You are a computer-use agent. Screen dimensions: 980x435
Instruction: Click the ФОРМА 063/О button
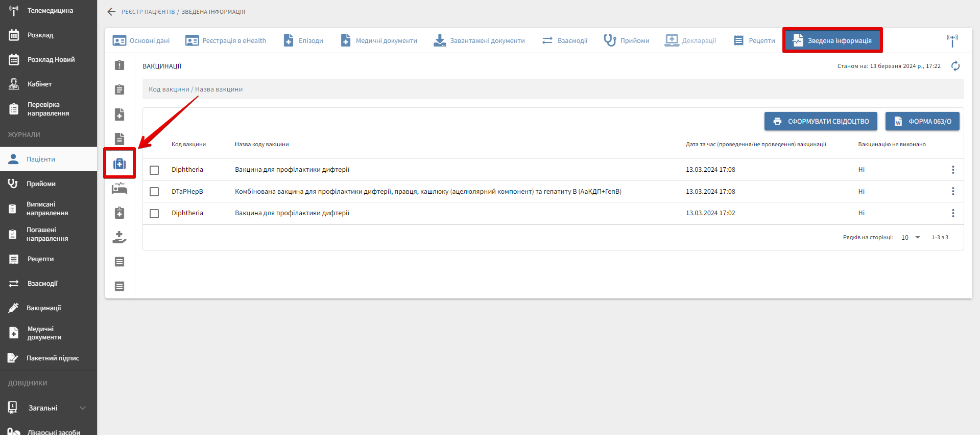pos(922,121)
